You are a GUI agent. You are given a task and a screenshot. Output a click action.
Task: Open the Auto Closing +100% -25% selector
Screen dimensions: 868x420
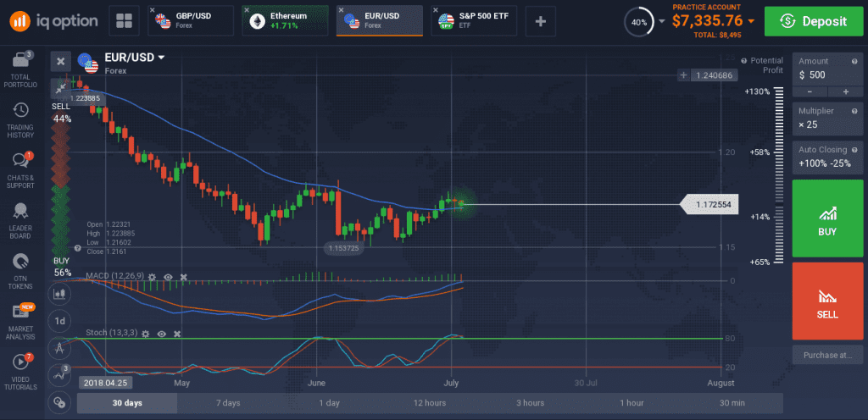[x=827, y=157]
